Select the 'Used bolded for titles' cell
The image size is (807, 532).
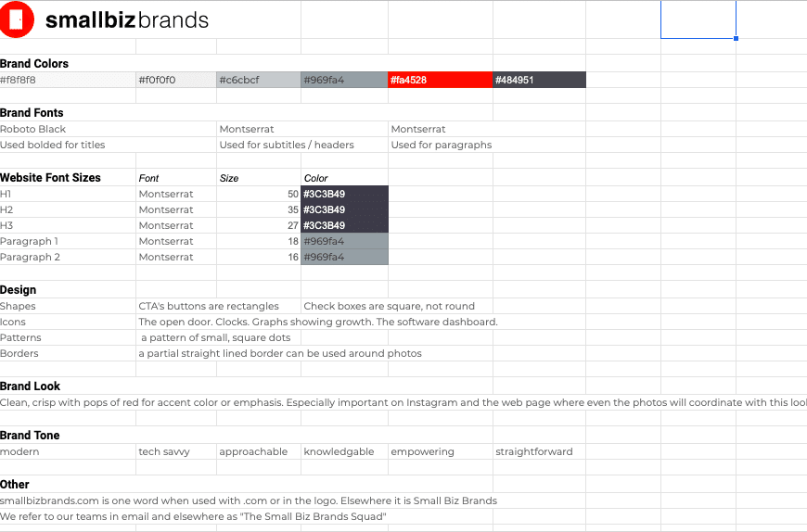pyautogui.click(x=68, y=145)
